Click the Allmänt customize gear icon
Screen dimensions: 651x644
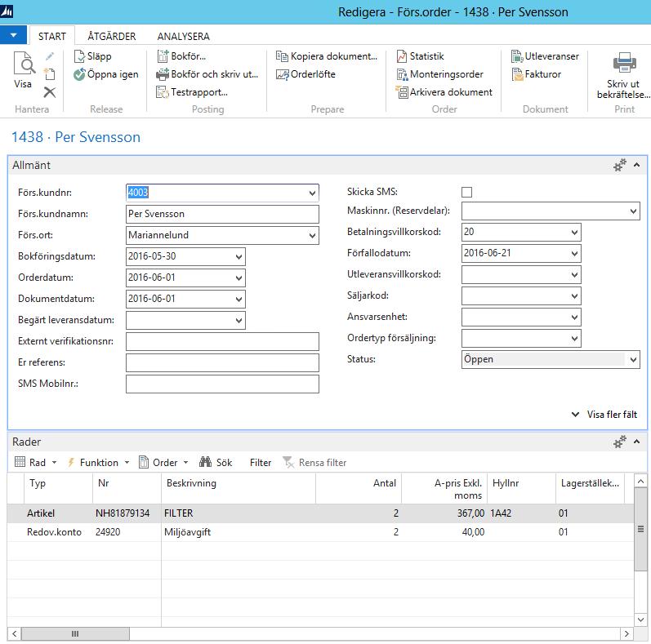click(x=619, y=165)
